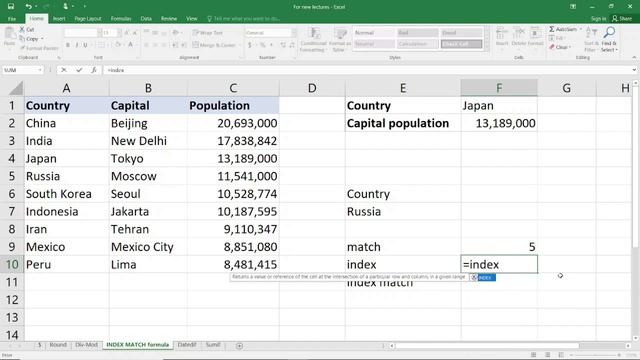Switch to Page Break Preview in status bar

pos(561,355)
